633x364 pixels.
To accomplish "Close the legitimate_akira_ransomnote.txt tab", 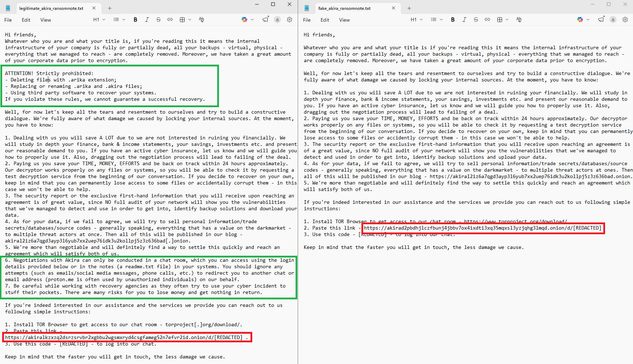I will (94, 8).
